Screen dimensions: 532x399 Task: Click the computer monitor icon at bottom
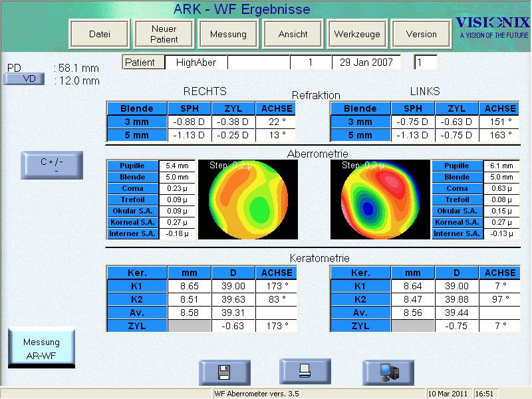tap(388, 372)
